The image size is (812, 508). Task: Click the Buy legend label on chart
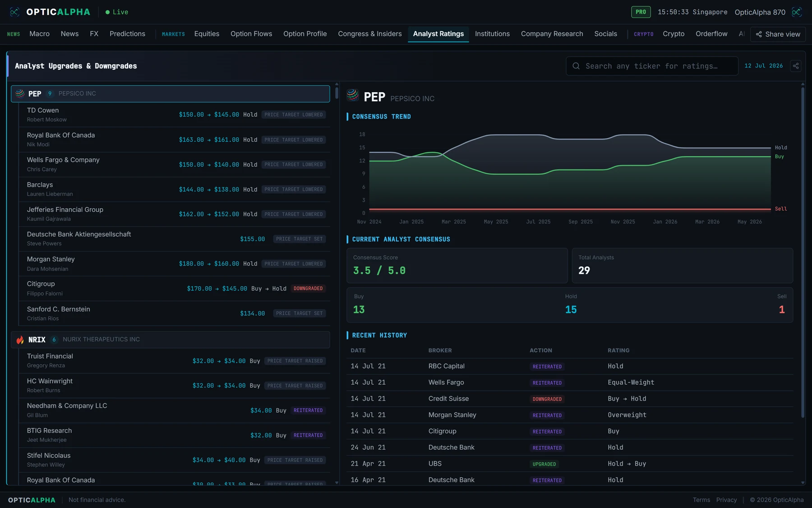click(x=780, y=157)
